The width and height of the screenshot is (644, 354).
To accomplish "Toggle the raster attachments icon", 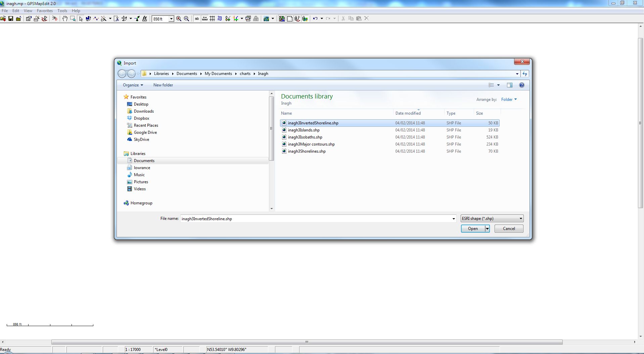I will [x=305, y=18].
